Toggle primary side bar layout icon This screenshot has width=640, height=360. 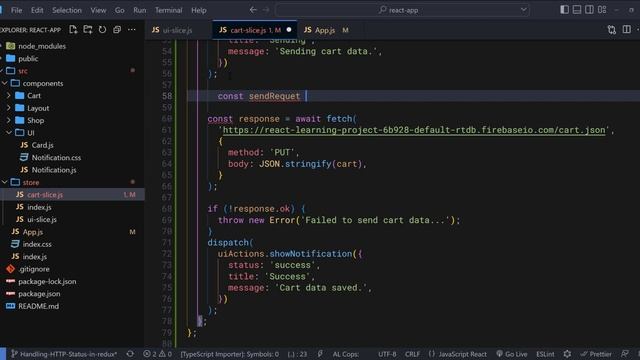coord(564,10)
